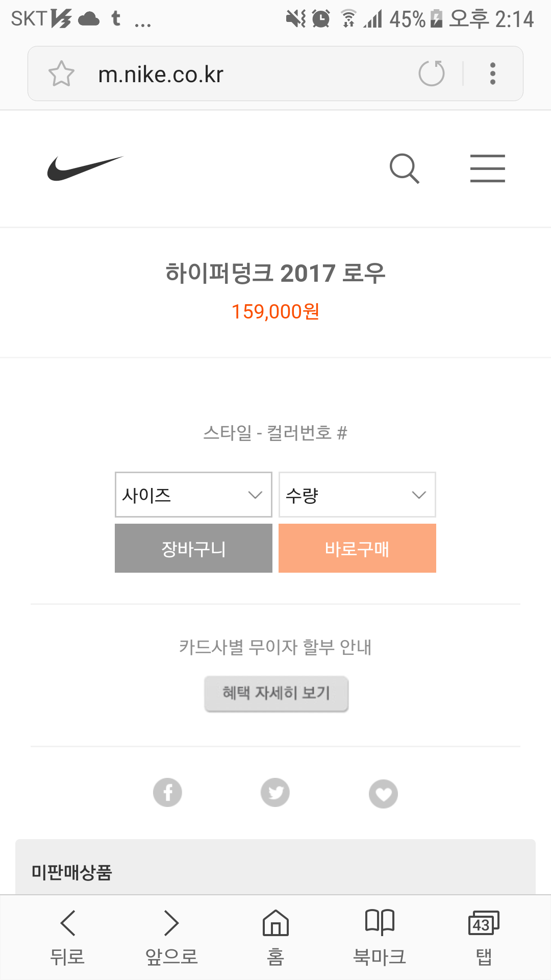Share product via Twitter icon

click(x=275, y=792)
